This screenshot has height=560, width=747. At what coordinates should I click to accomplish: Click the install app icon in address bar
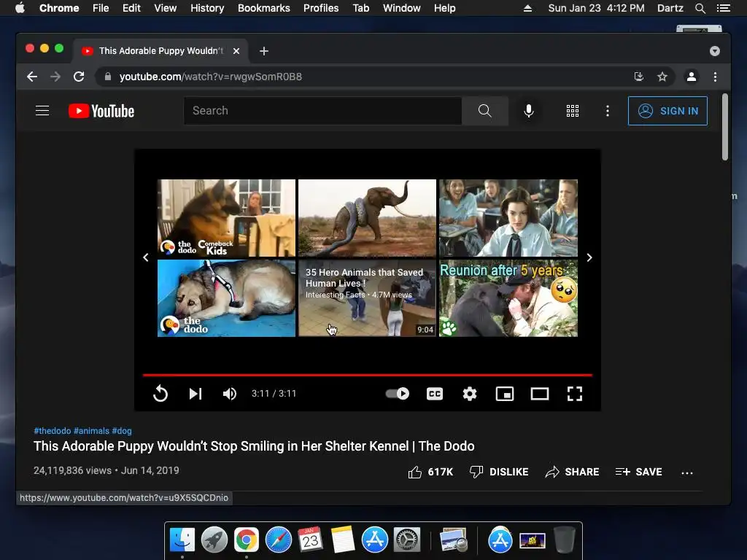[639, 77]
